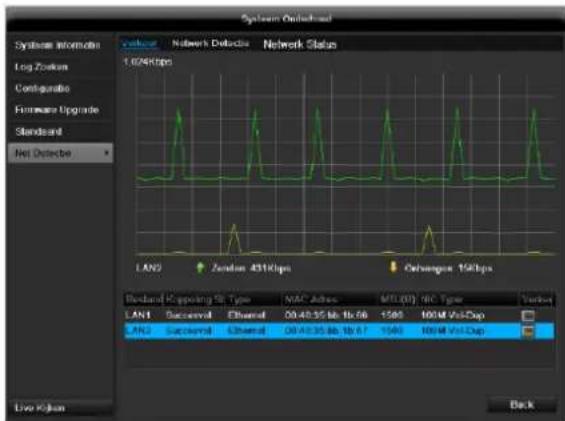Switch to the Netwerk Status tab

[x=300, y=44]
